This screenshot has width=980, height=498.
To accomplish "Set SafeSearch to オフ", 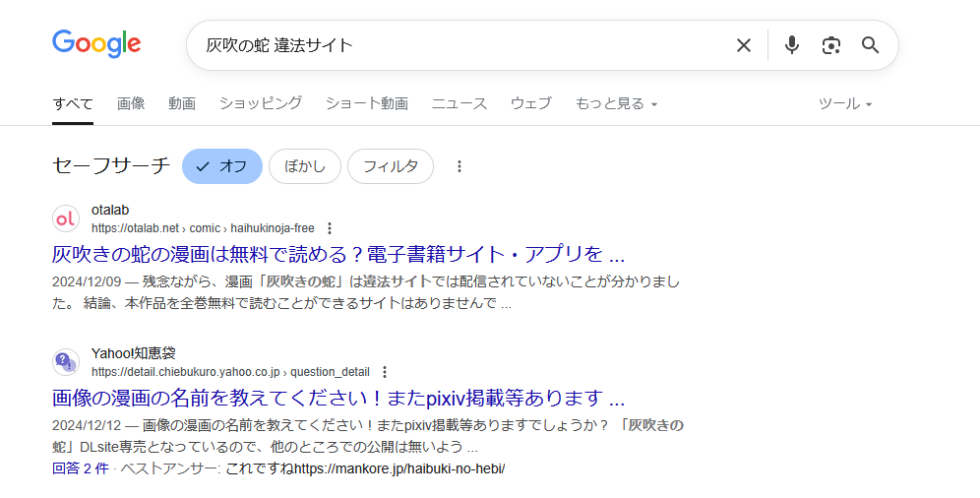I will 221,166.
